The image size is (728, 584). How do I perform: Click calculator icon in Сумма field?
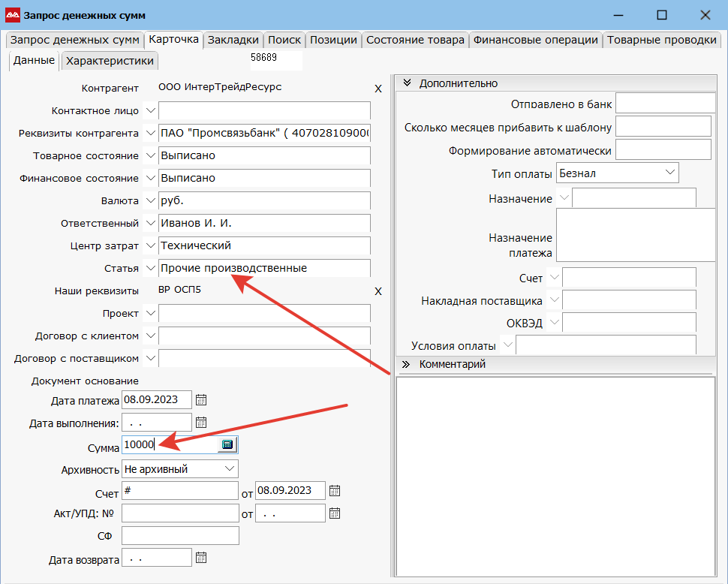coord(227,445)
